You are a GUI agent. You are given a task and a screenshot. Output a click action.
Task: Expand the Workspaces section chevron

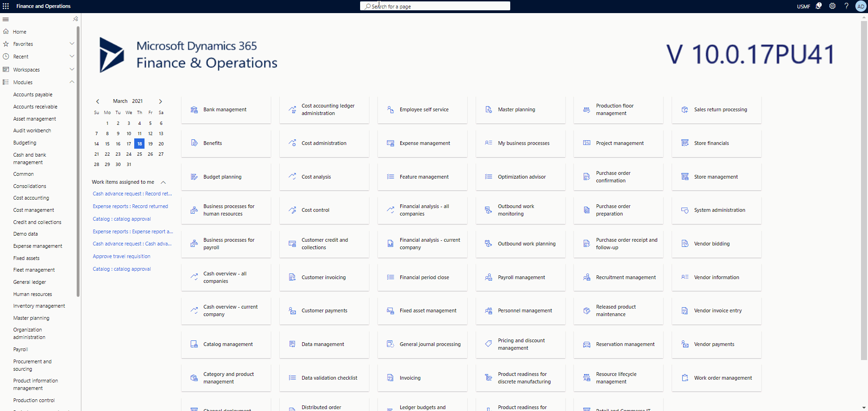[72, 69]
